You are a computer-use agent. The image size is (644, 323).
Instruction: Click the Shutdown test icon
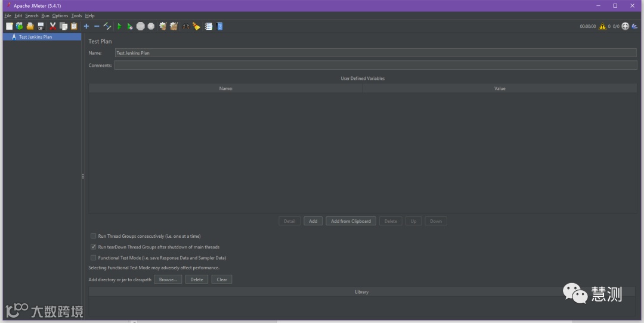tap(151, 26)
